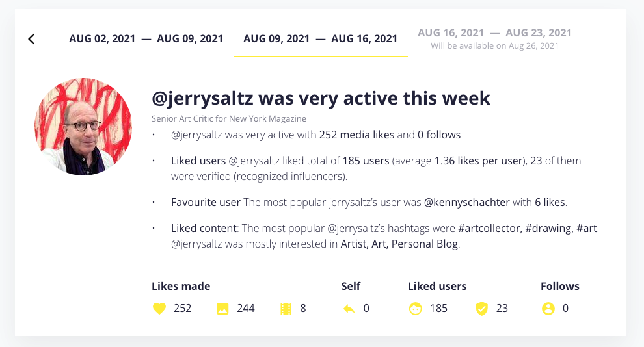Viewport: 644px width, 347px height.
Task: Click the video film strip icon
Action: click(x=286, y=309)
